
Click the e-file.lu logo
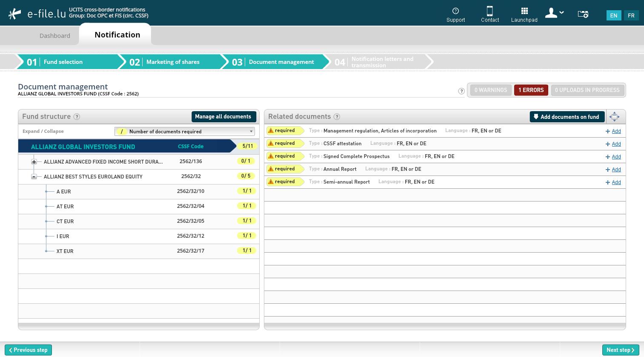37,14
